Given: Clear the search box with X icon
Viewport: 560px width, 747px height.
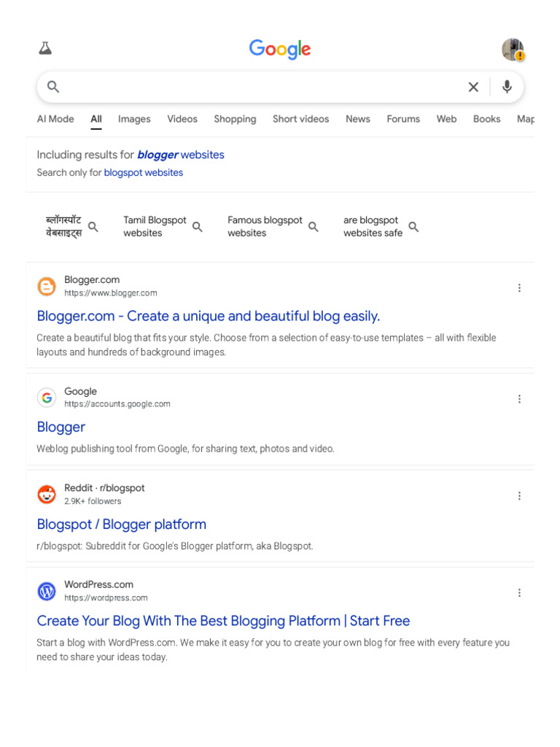Looking at the screenshot, I should point(473,88).
